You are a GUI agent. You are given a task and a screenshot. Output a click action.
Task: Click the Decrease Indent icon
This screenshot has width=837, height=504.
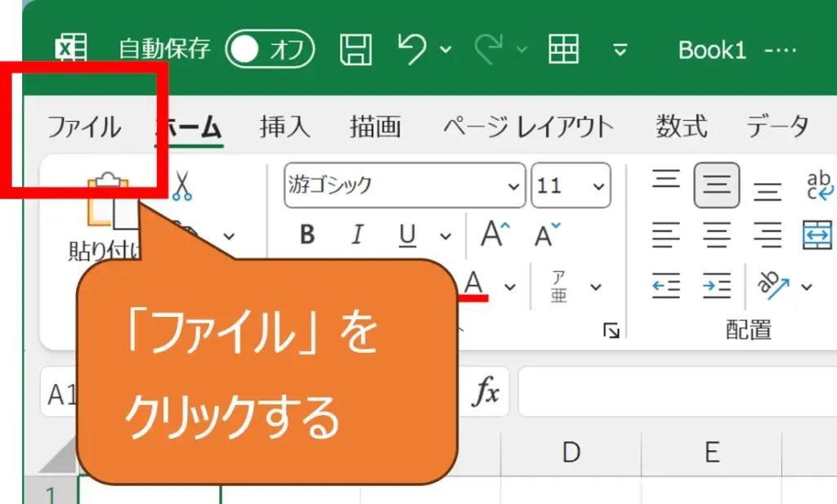pyautogui.click(x=666, y=286)
